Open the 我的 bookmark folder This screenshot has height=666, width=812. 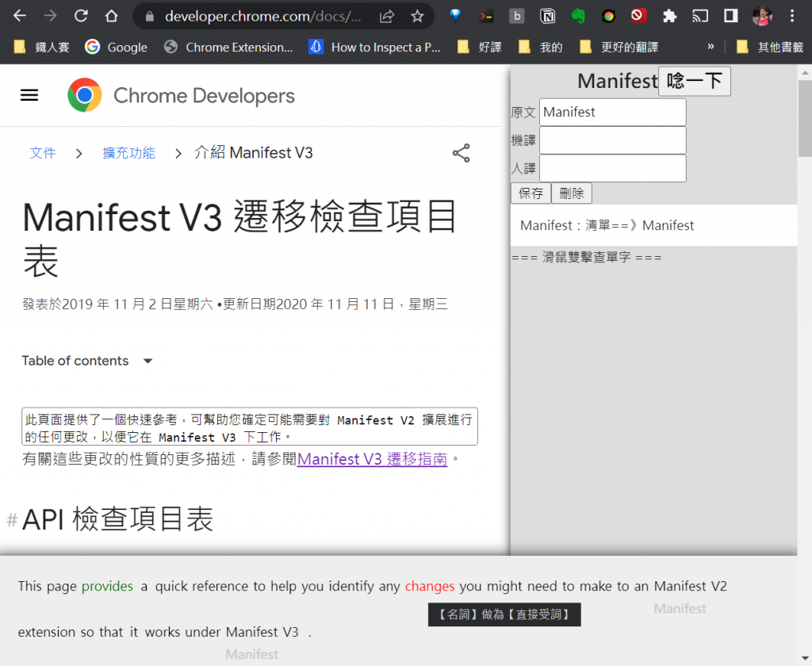[541, 47]
